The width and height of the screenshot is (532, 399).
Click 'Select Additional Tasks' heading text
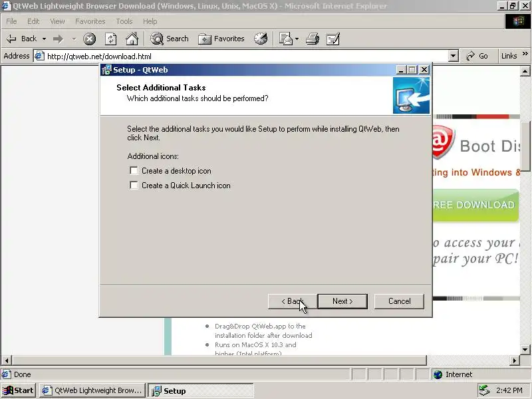161,88
